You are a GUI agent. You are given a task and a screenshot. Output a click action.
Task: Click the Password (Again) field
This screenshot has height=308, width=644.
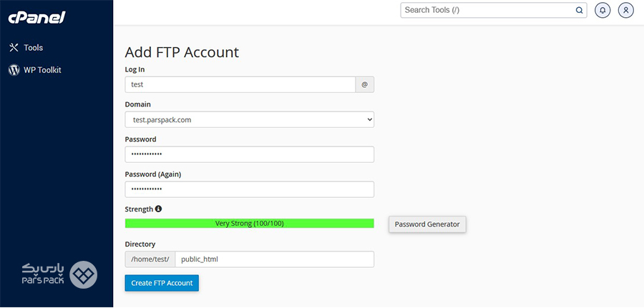pos(249,189)
